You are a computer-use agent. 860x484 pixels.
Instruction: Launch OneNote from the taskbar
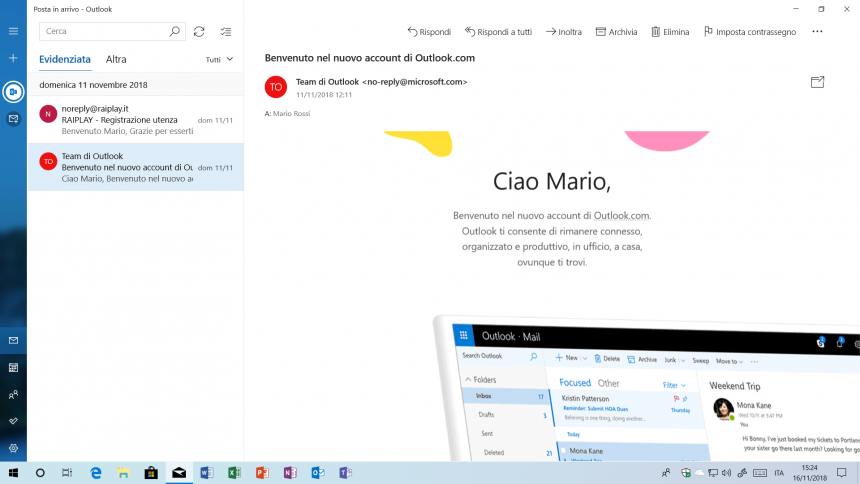(x=290, y=472)
